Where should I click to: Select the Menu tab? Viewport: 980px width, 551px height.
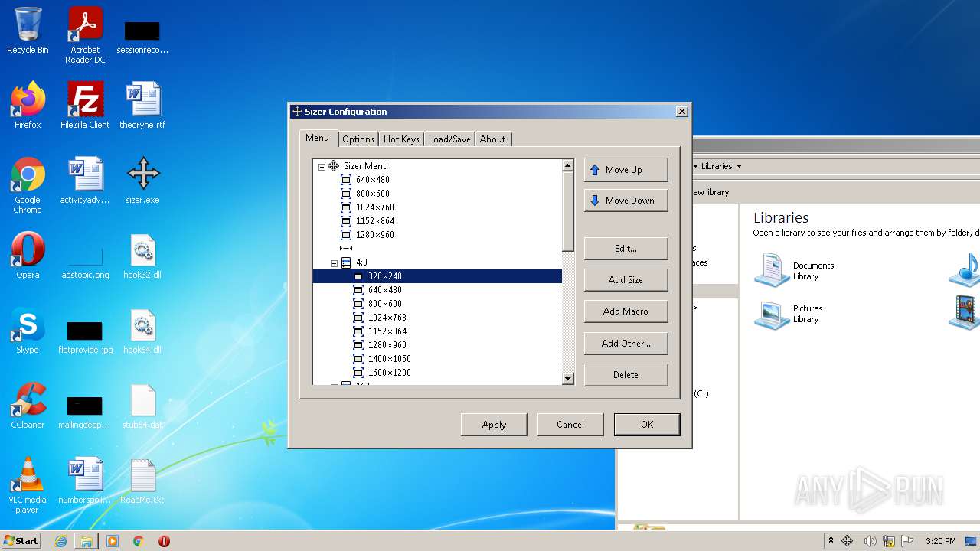tap(317, 138)
